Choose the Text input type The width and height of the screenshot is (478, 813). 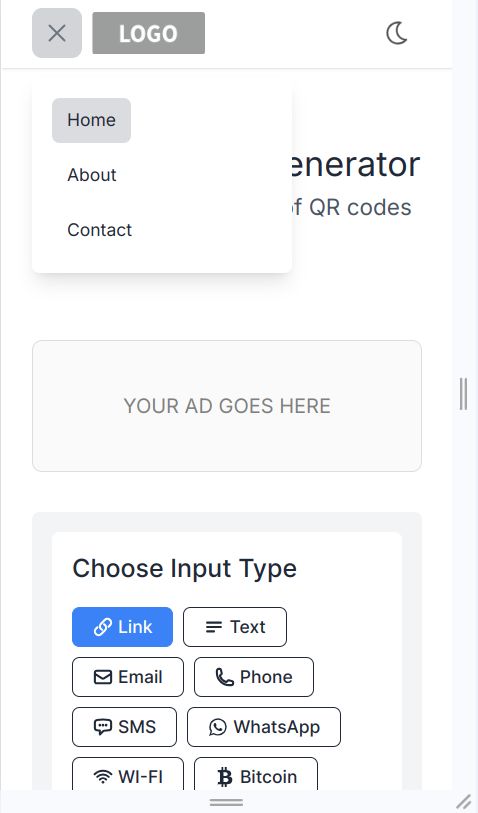[x=235, y=627]
